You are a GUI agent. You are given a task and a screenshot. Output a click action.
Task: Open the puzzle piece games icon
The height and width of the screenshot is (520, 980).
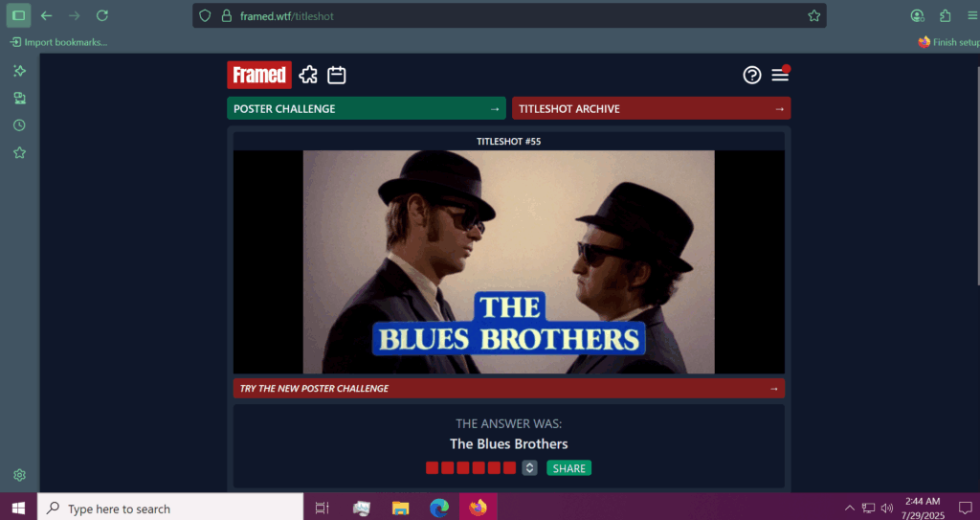click(308, 75)
